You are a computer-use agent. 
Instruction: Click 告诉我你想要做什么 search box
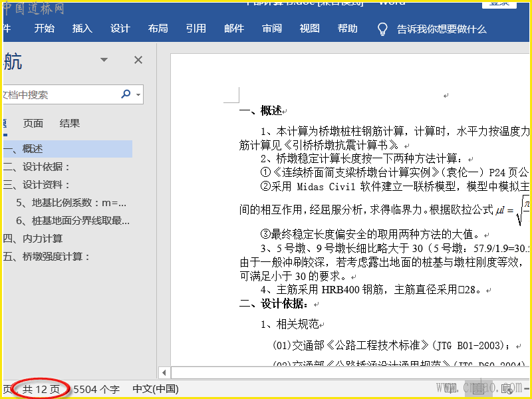[442, 29]
